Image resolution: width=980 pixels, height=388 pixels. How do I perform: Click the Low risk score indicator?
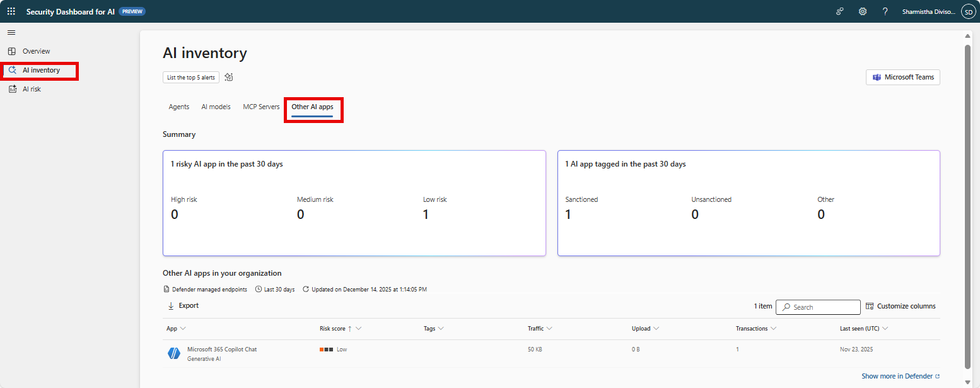pyautogui.click(x=333, y=350)
